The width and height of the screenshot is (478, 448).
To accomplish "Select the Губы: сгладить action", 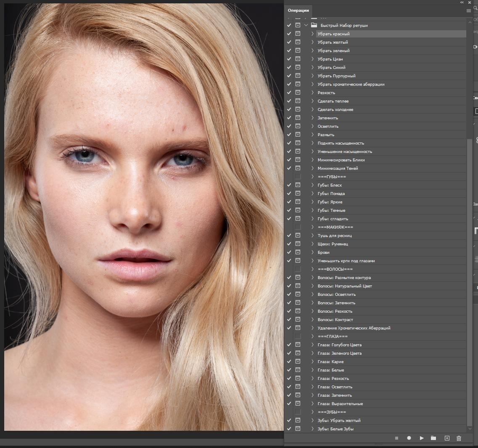I will coord(391,219).
